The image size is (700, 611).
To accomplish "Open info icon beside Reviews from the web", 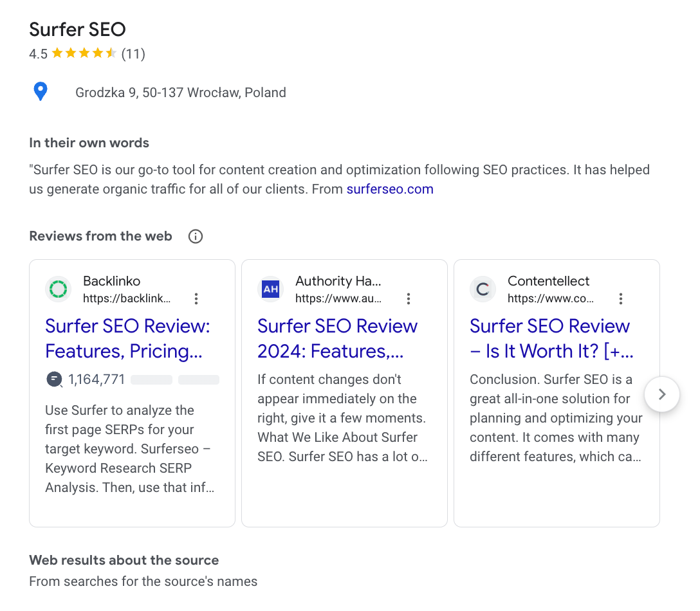I will [196, 237].
